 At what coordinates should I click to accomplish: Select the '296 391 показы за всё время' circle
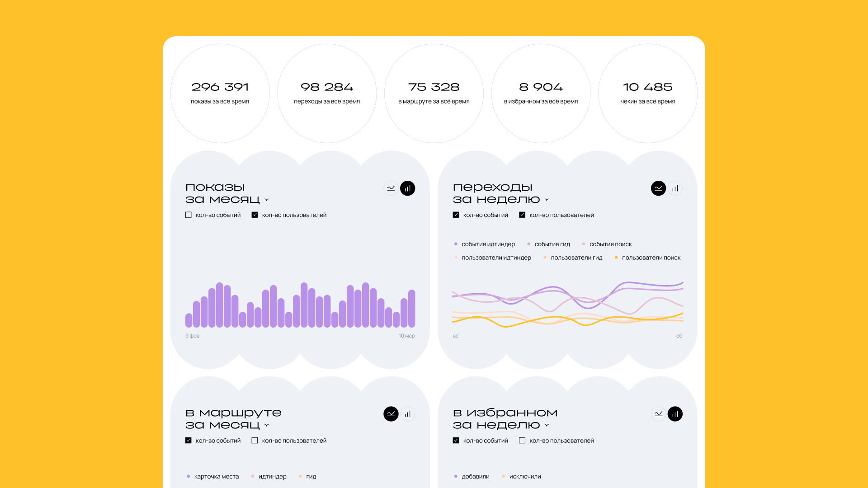coord(220,94)
